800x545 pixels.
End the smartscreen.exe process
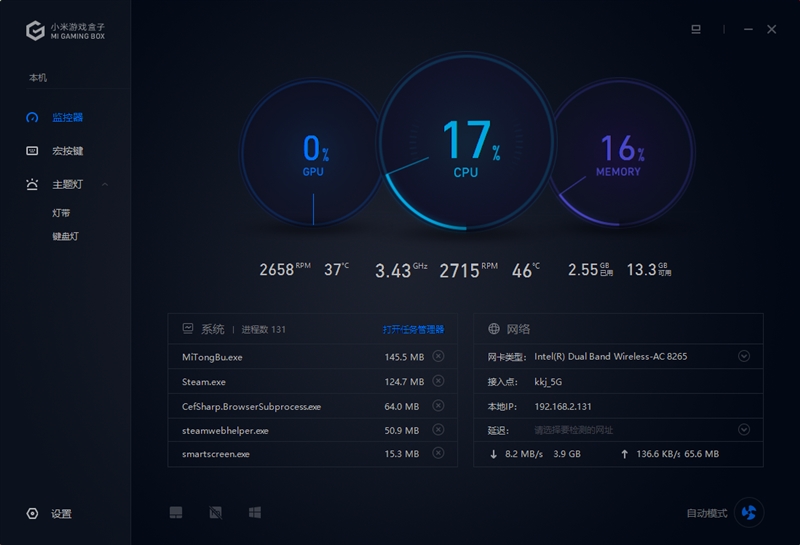tap(438, 453)
